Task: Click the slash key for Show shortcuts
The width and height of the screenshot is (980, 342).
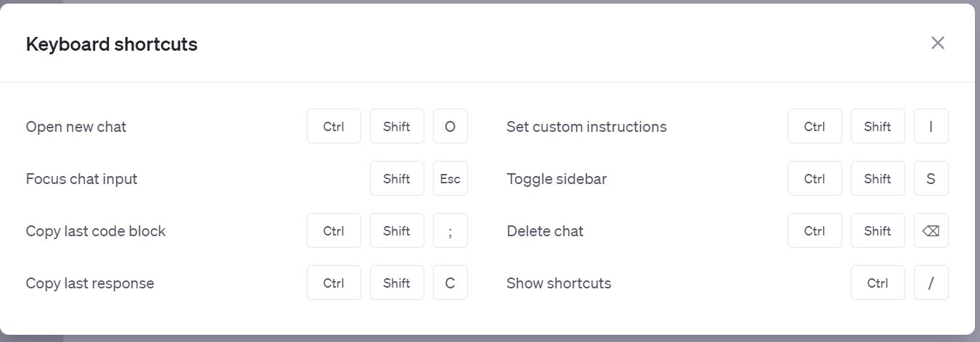Action: click(931, 283)
